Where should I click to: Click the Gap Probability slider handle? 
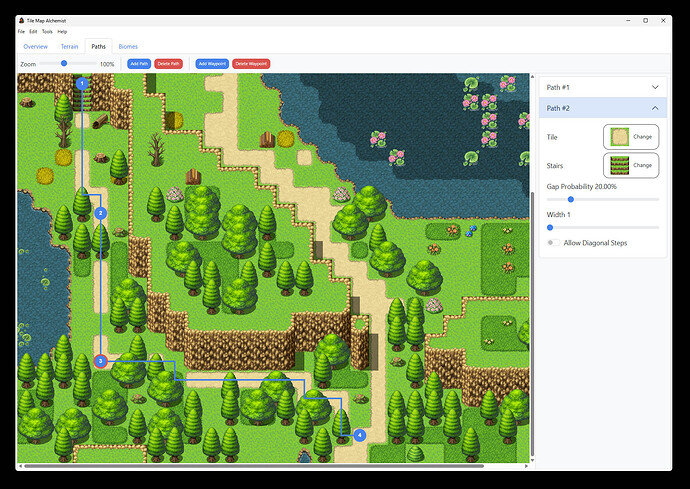click(571, 199)
